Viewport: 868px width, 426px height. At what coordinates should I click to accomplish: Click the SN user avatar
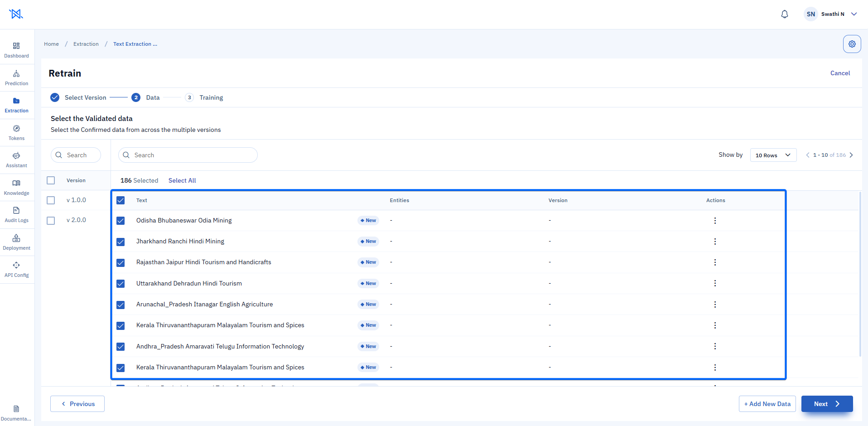(810, 14)
